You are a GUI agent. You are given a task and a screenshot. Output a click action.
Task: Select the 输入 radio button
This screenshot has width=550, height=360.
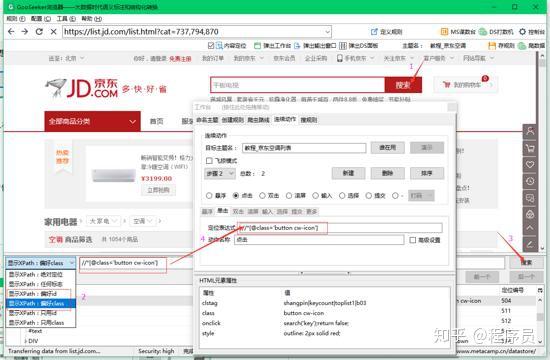tap(316, 195)
